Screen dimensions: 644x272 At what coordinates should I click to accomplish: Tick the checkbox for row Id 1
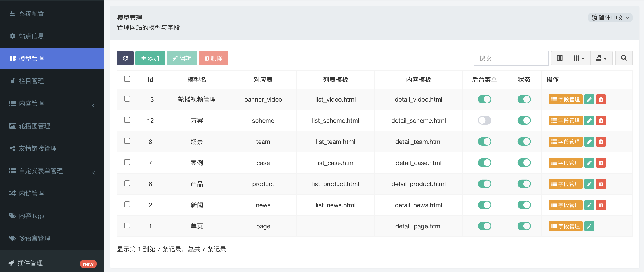tap(127, 225)
